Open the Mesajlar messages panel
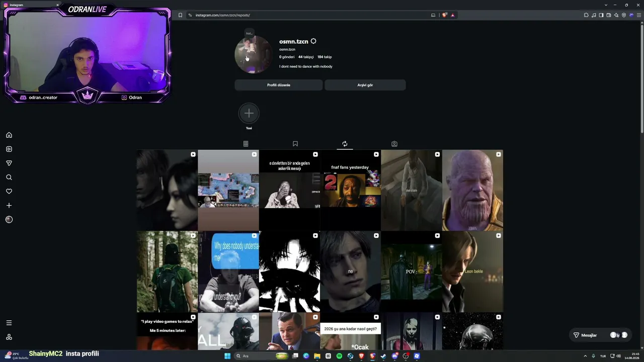 (600, 335)
